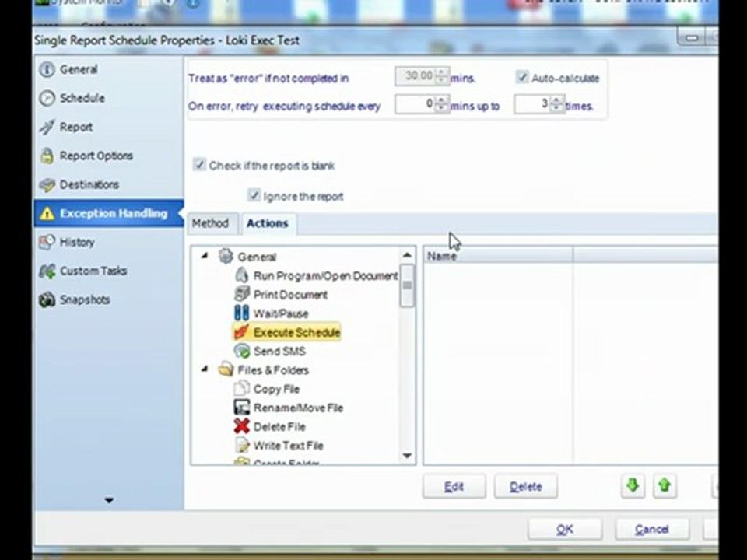The height and width of the screenshot is (560, 747).
Task: Select Copy File text in tree
Action: coord(277,389)
